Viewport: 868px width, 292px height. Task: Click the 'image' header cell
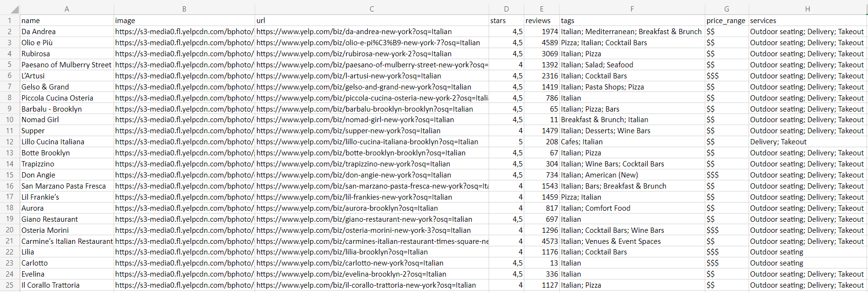click(184, 20)
